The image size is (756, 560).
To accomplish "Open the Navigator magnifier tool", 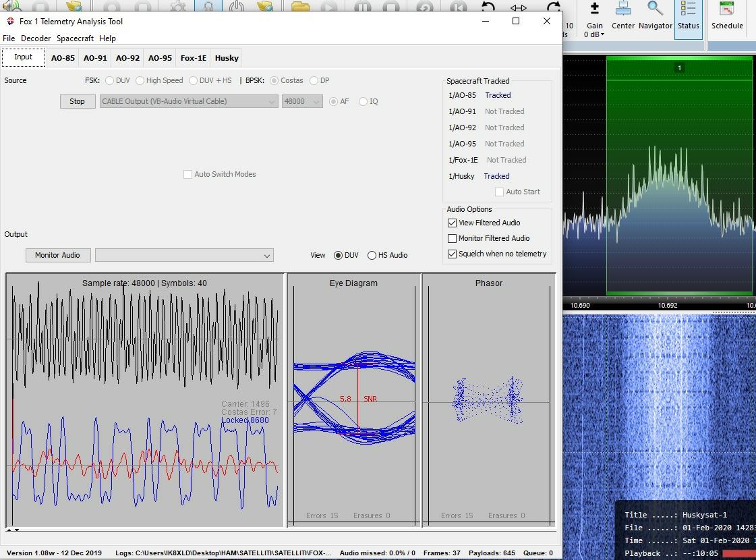I will (655, 16).
